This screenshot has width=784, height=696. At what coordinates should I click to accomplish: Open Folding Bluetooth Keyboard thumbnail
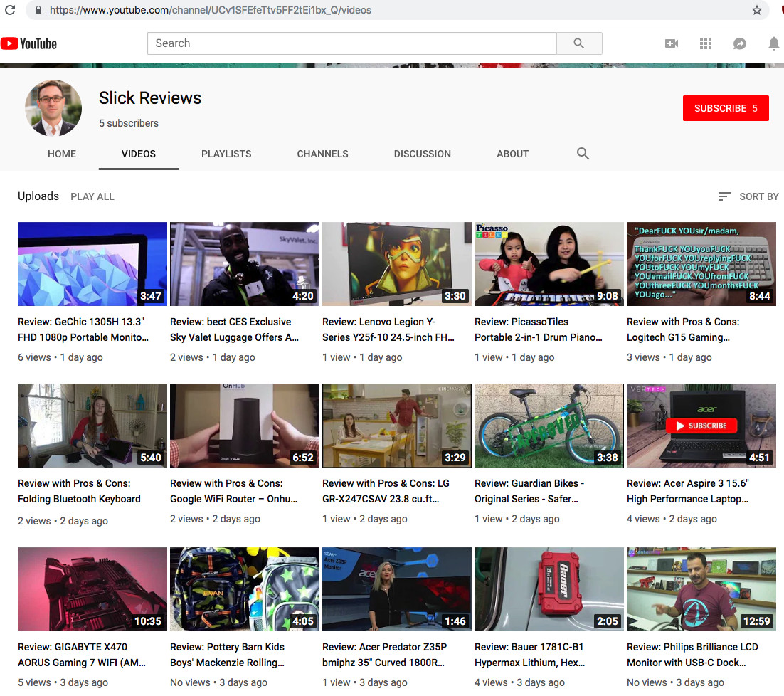[x=92, y=426]
